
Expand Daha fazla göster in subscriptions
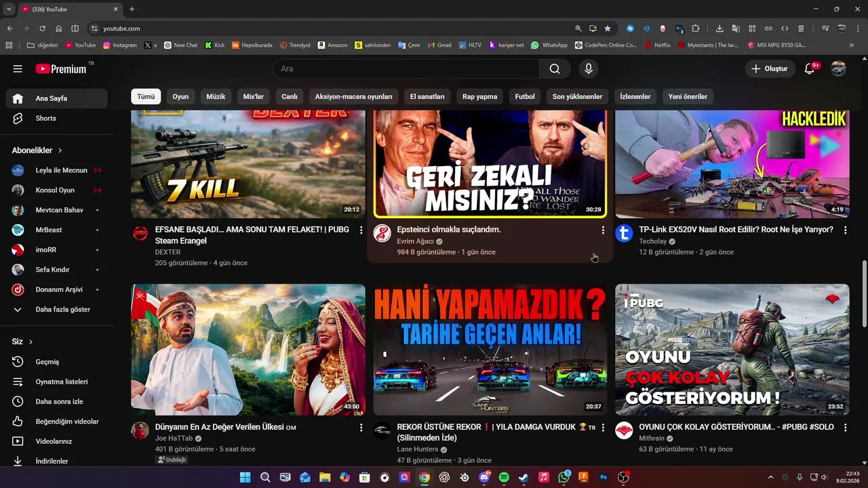[57, 310]
